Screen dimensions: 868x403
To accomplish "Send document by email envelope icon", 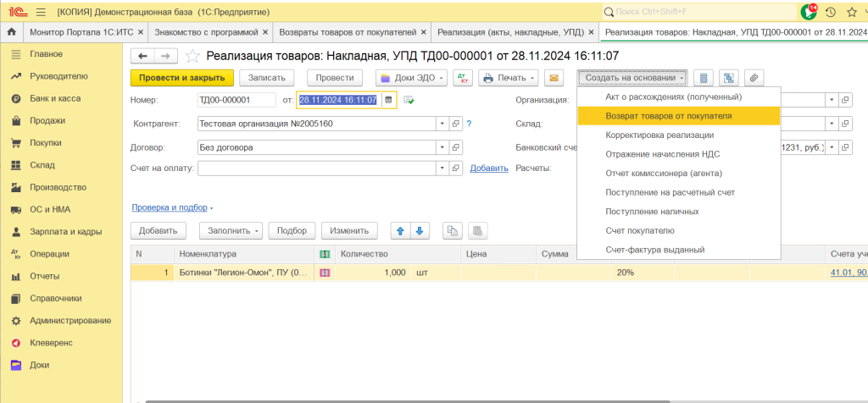I will (x=553, y=78).
